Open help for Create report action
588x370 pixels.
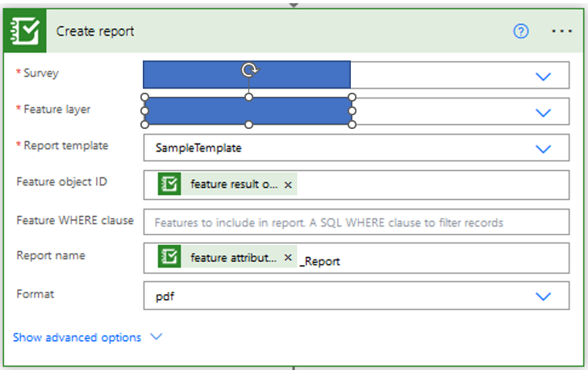[x=521, y=31]
